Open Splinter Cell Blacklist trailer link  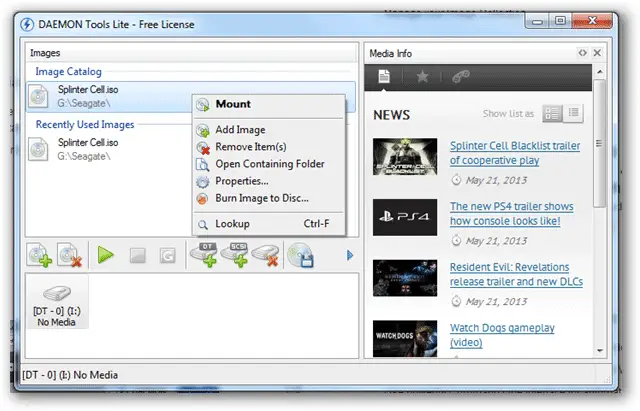coord(515,153)
